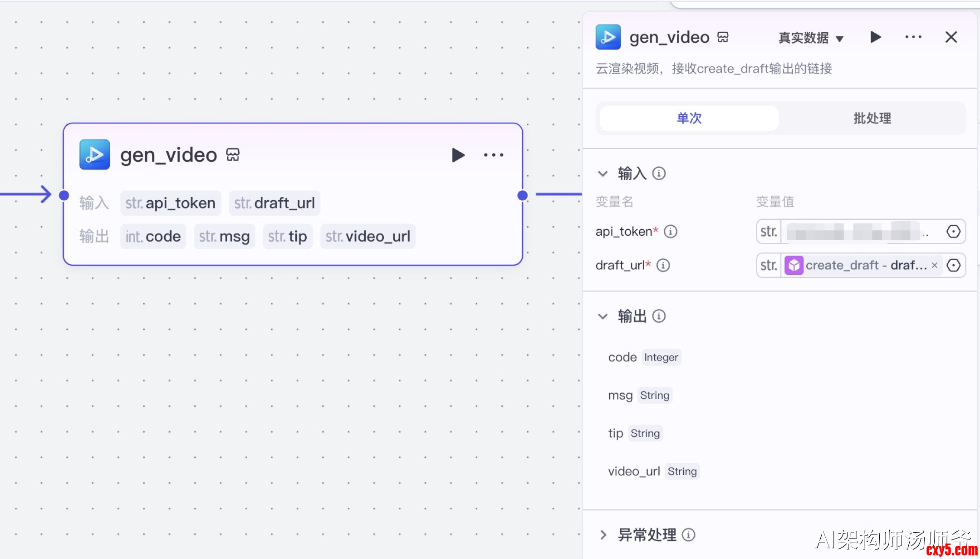Open three-dot menu on gen_video canvas node
Viewport: 980px width, 559px height.
494,155
